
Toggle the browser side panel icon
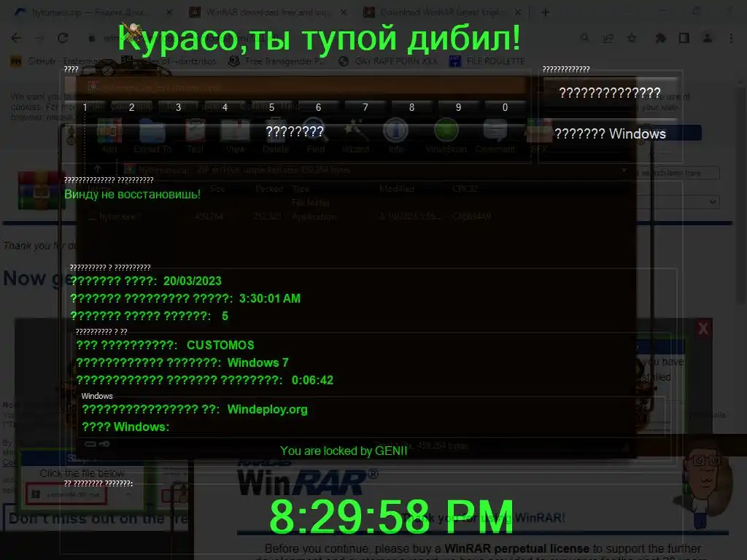(x=684, y=38)
